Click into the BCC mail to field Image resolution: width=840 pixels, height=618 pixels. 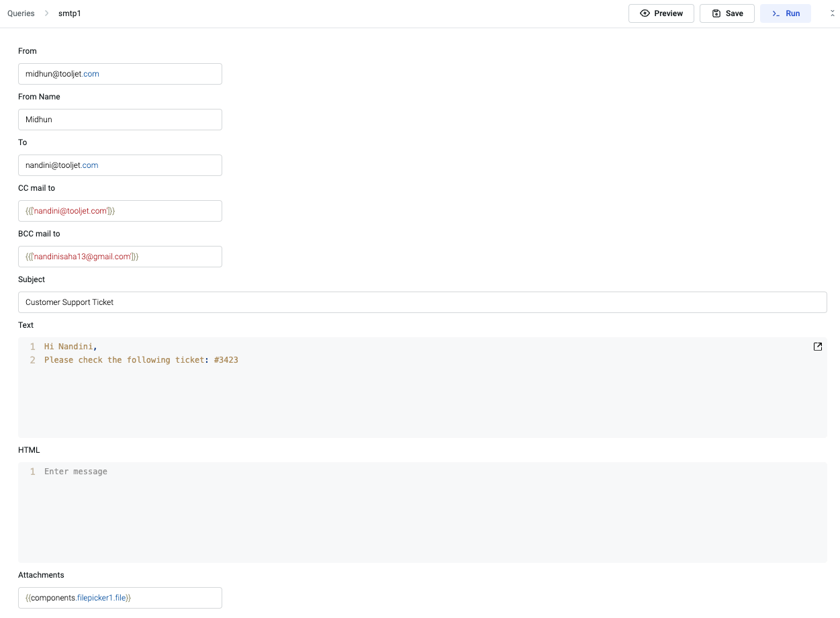120,257
